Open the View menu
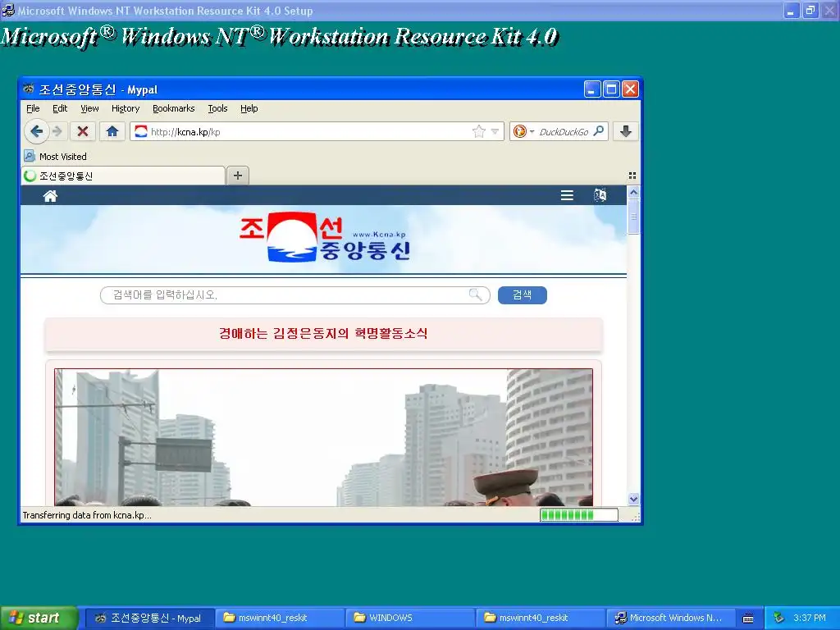Image resolution: width=840 pixels, height=630 pixels. tap(89, 108)
